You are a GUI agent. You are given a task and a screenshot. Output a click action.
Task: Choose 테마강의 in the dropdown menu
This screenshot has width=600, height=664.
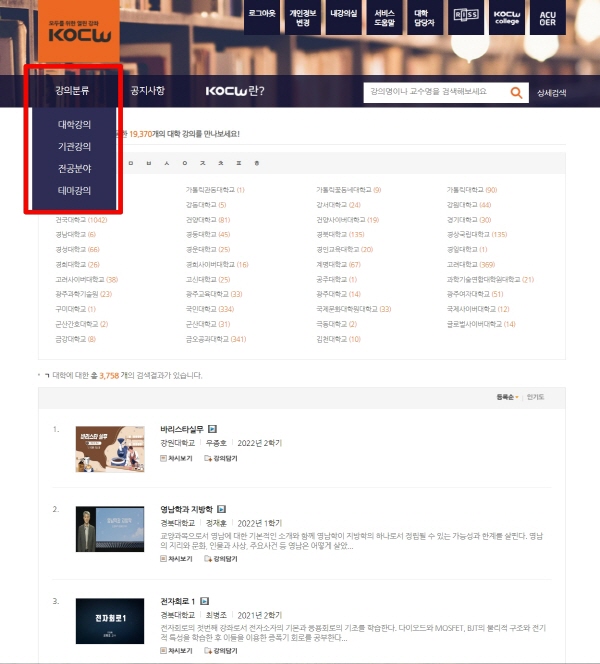click(x=74, y=189)
